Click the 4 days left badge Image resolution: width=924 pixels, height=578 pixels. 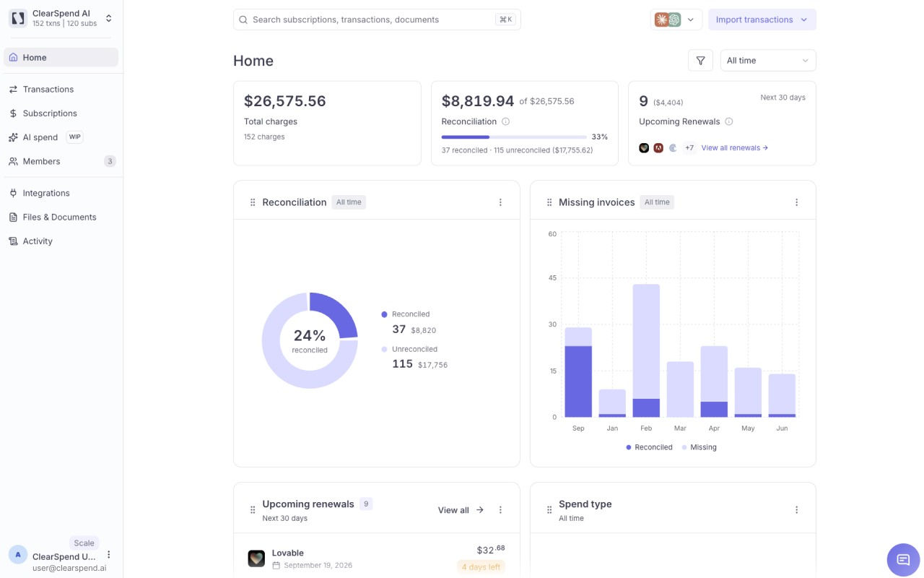coord(481,567)
